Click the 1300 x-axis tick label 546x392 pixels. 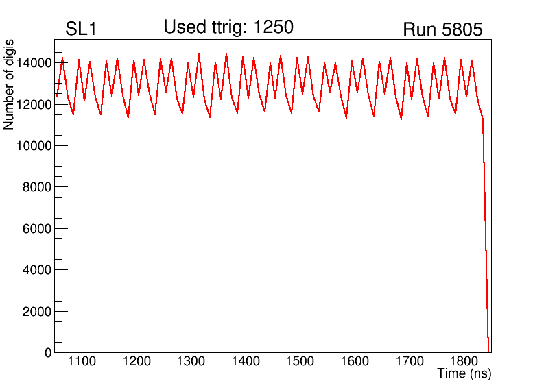click(x=191, y=362)
